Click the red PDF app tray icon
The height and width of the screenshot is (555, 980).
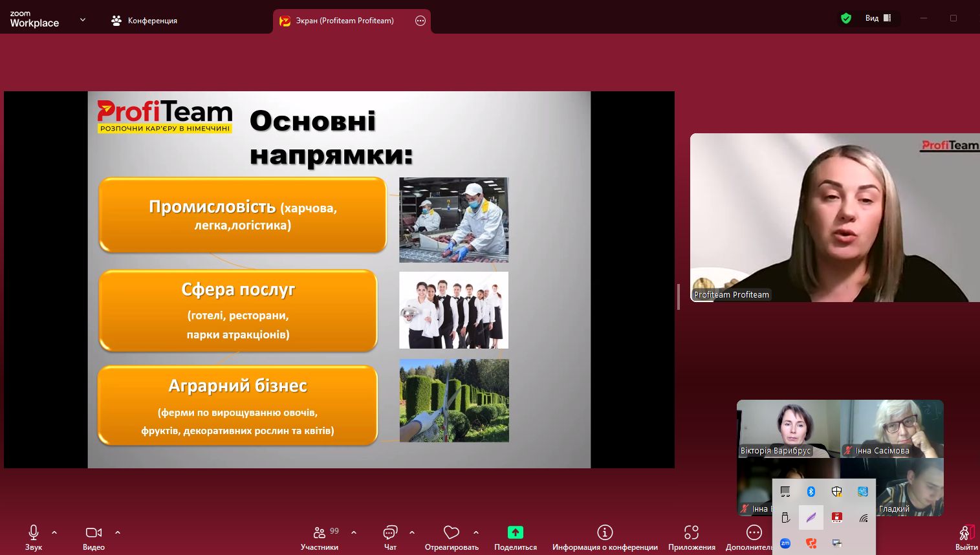pyautogui.click(x=837, y=517)
